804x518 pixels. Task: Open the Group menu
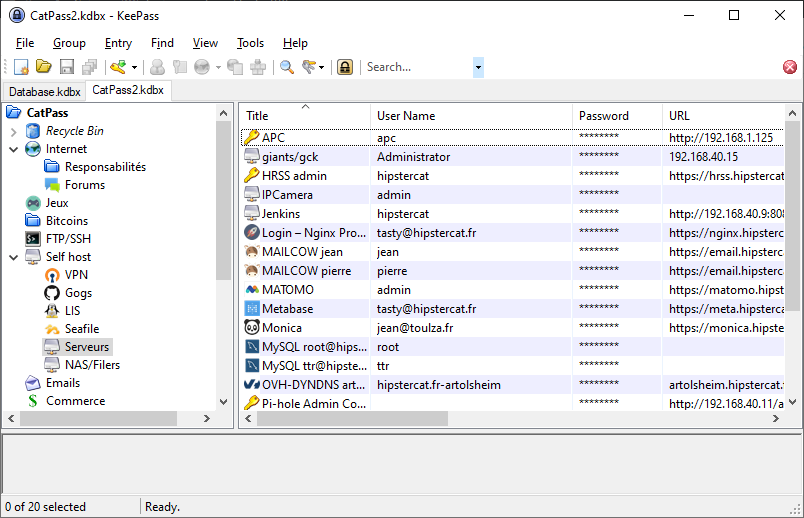click(x=69, y=43)
